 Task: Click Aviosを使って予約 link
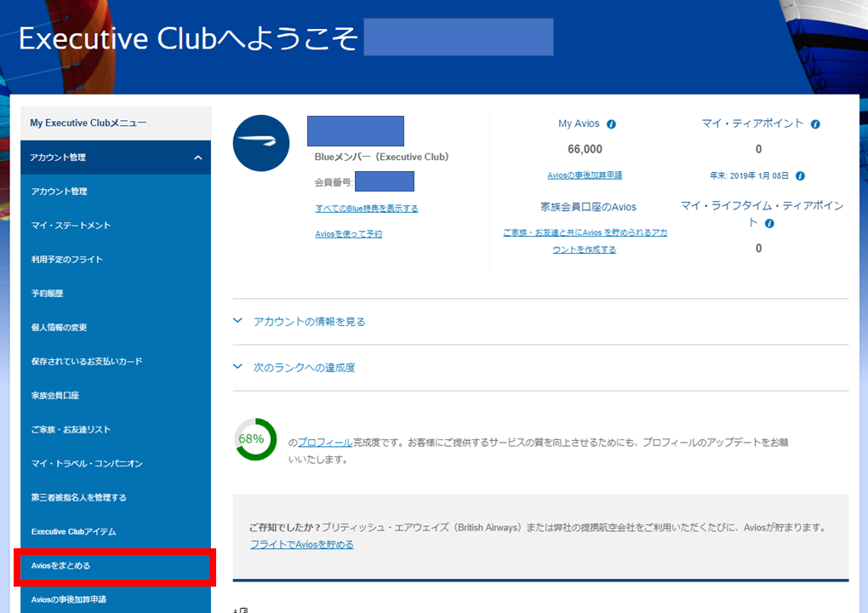[x=348, y=234]
